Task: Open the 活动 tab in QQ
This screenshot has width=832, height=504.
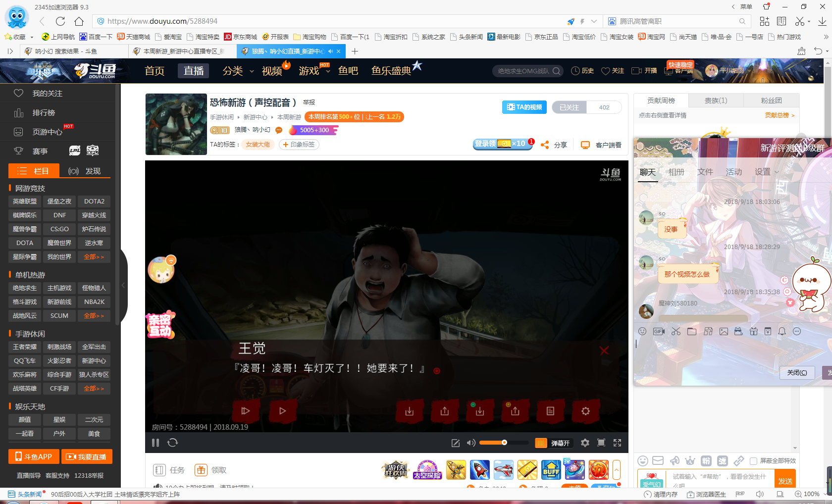Action: [x=733, y=172]
